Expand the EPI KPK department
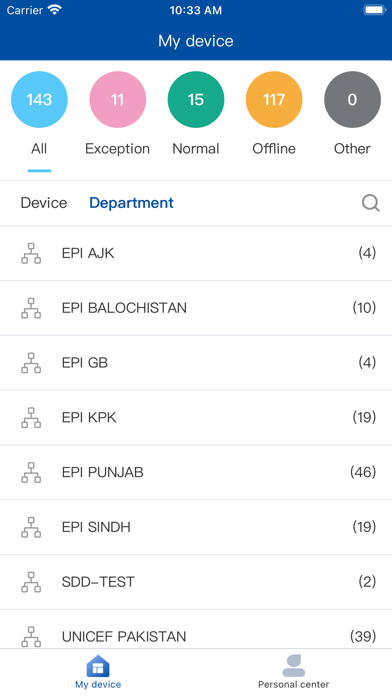392x696 pixels. pos(196,418)
